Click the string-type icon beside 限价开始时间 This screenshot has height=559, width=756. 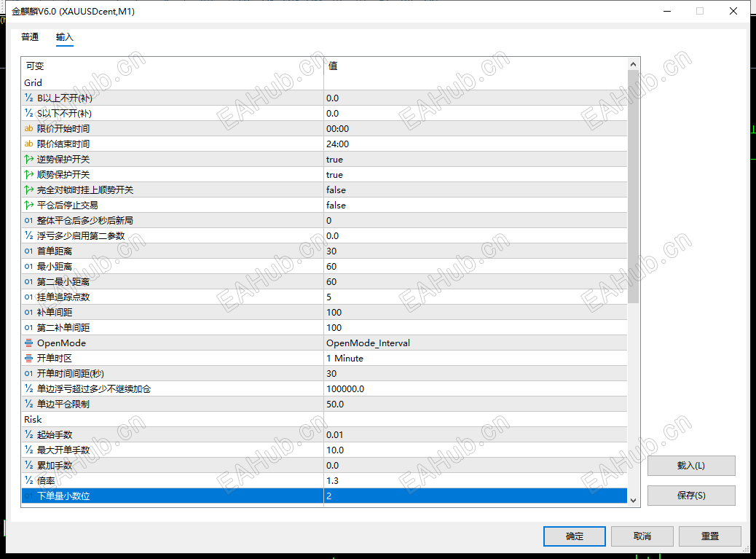click(29, 129)
